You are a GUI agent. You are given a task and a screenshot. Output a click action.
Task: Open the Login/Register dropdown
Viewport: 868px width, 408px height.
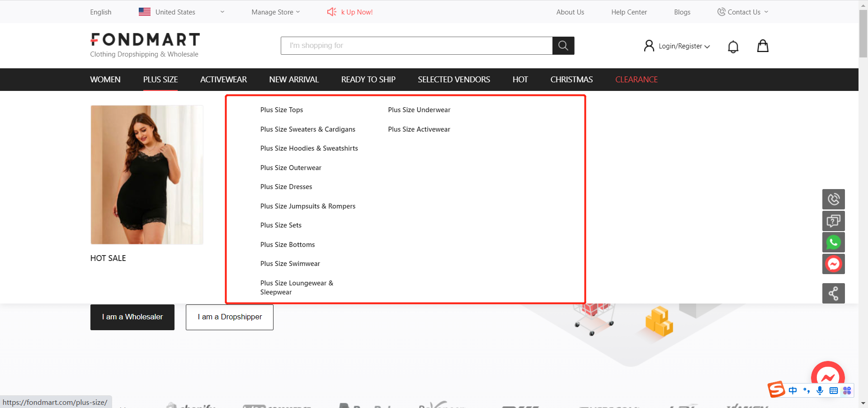coord(677,46)
